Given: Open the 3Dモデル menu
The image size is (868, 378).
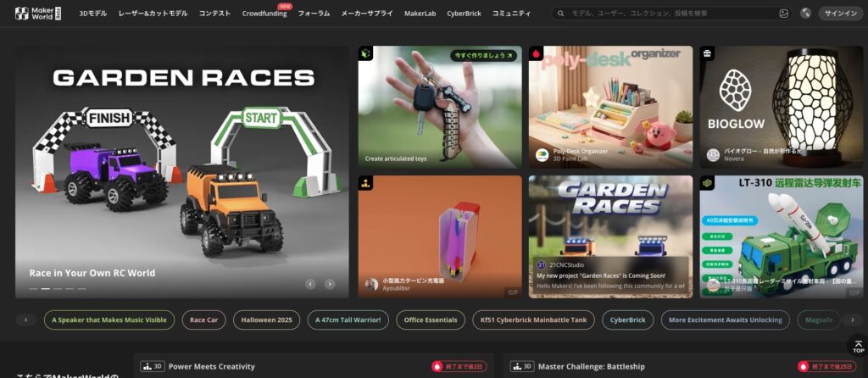Looking at the screenshot, I should pyautogui.click(x=93, y=14).
